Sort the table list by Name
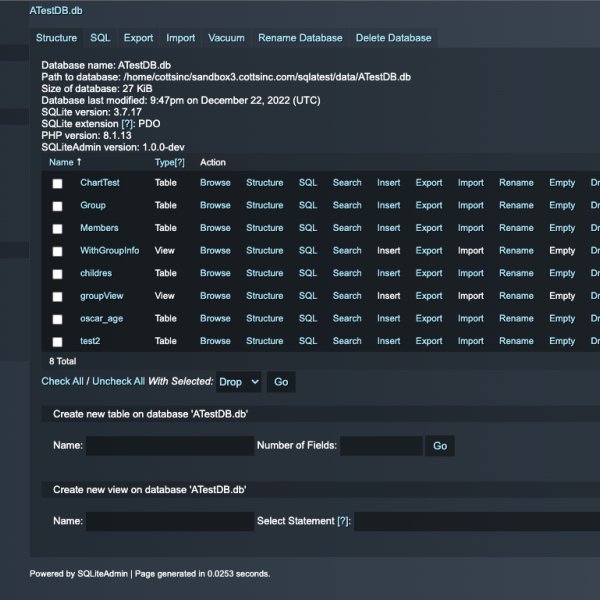Image resolution: width=600 pixels, height=600 pixels. 61,162
